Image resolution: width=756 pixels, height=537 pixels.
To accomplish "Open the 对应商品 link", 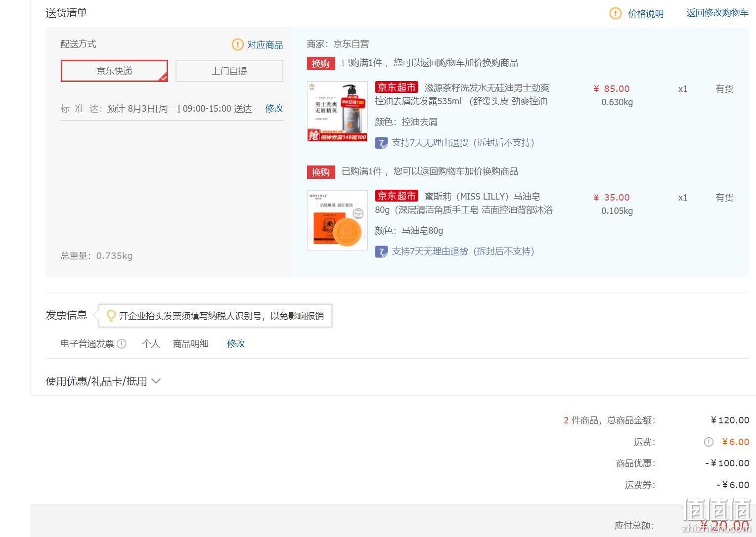I will point(265,45).
